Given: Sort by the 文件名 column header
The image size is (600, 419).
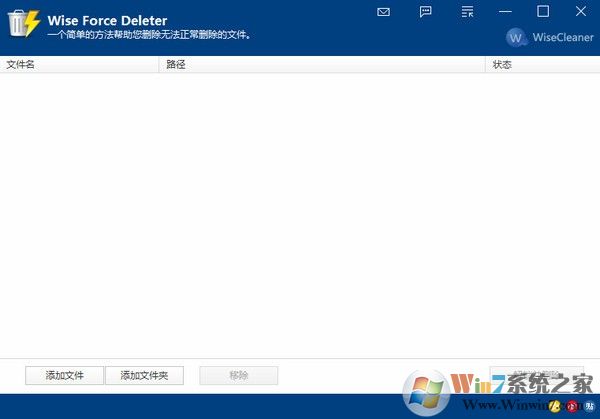Looking at the screenshot, I should point(79,64).
